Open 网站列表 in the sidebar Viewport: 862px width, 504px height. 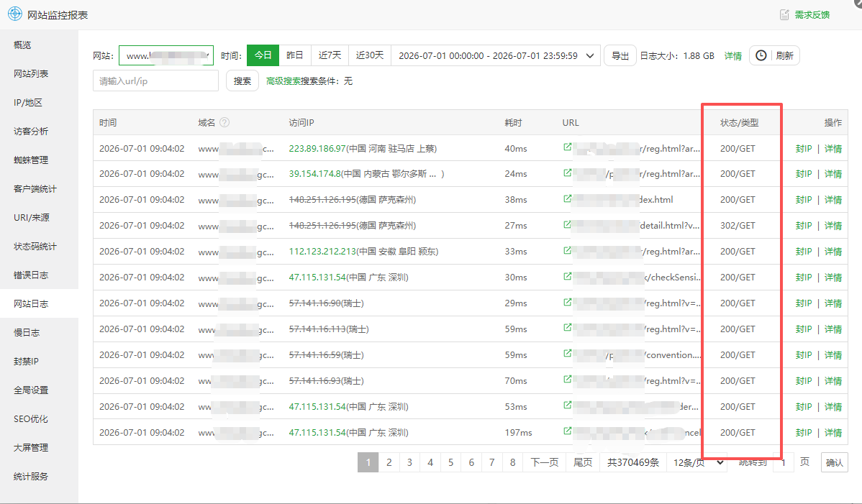(x=39, y=73)
